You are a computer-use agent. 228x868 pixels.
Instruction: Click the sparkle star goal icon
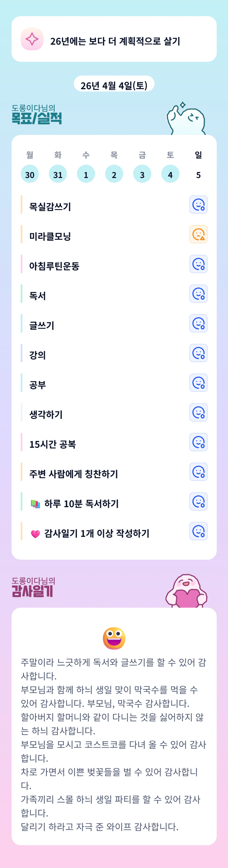[32, 39]
